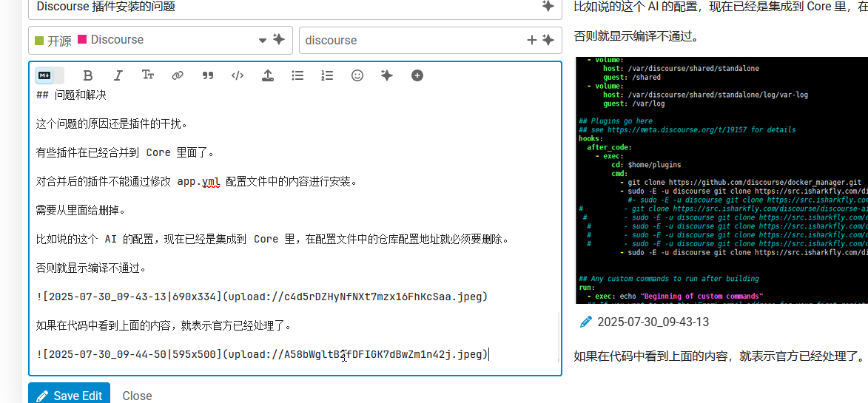Viewport: 868px width, 403px height.
Task: Apply italic formatting in composer toolbar
Action: click(x=118, y=75)
